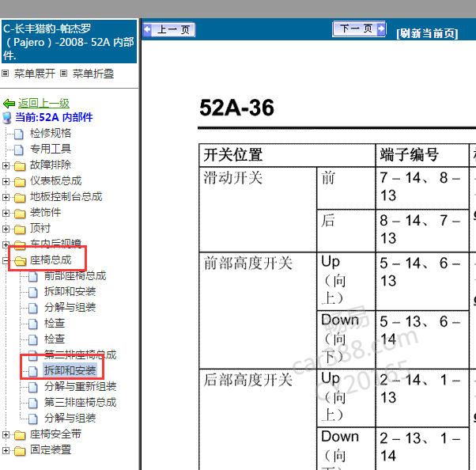Click document icon next to 专用工具

[x=19, y=150]
